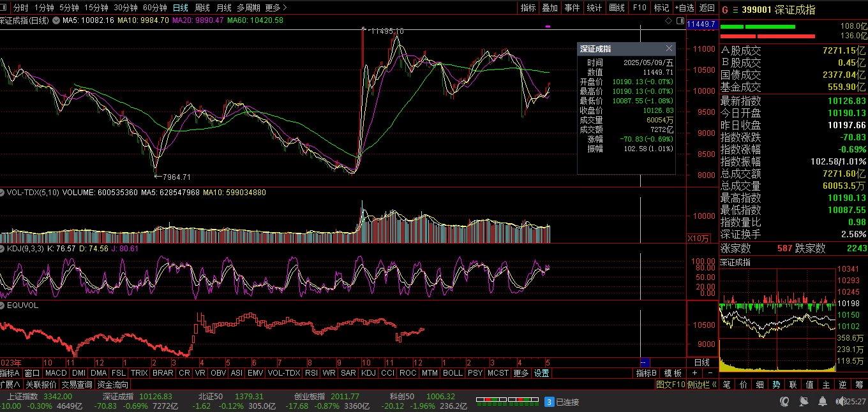
Task: Open the 画线 drawing tools
Action: tap(617, 8)
